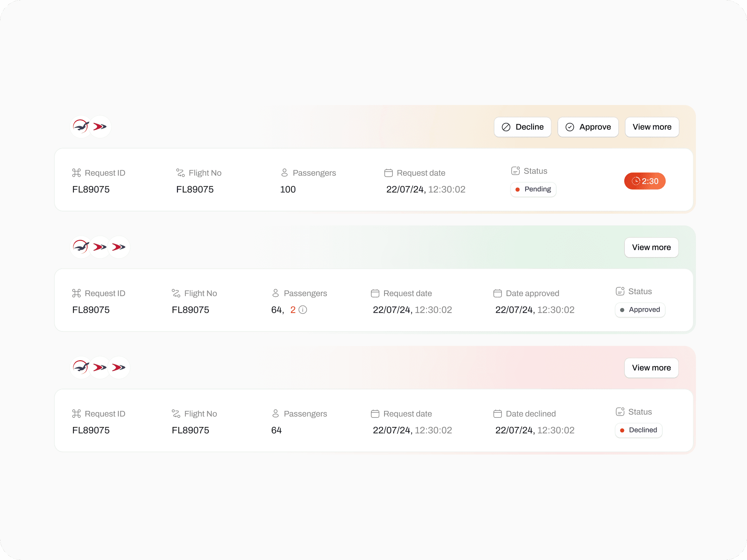Approve the pending flight request

coord(588,127)
